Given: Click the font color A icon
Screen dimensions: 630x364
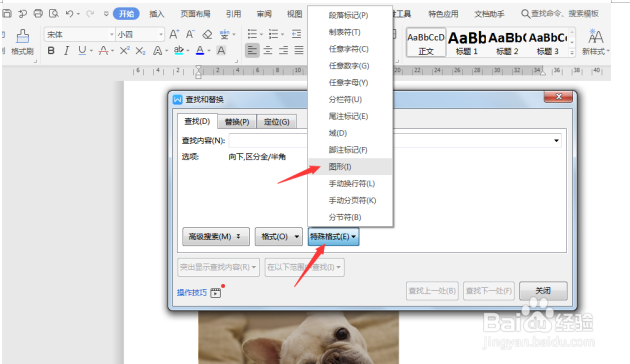Looking at the screenshot, I should coord(200,51).
